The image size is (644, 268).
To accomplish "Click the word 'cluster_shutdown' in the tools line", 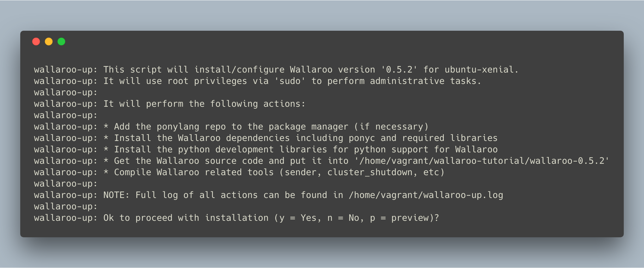I will pos(370,172).
